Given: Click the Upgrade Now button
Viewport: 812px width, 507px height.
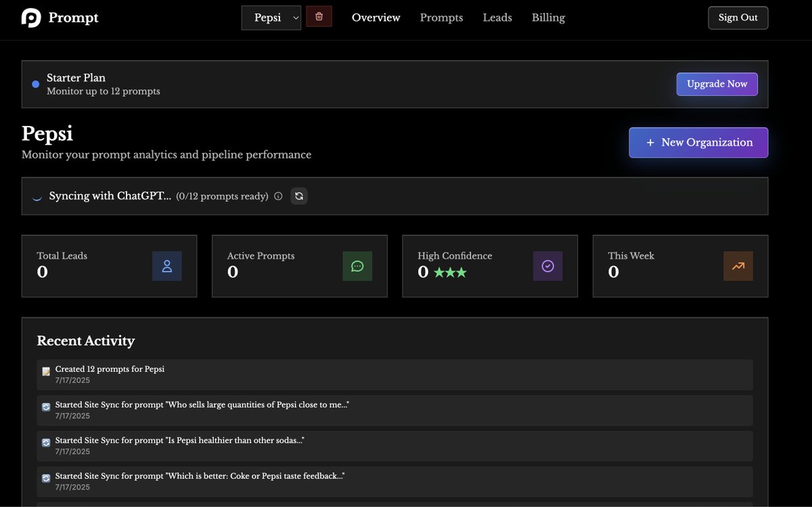Looking at the screenshot, I should point(717,84).
